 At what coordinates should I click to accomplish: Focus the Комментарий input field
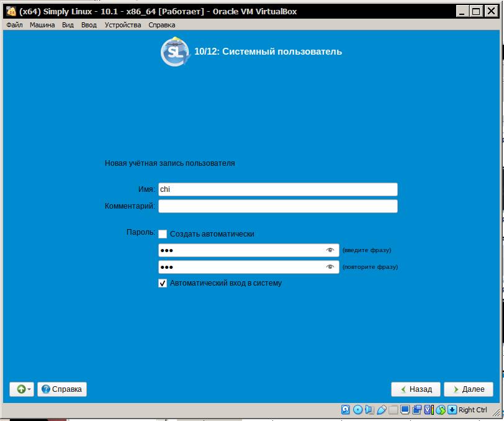click(x=278, y=206)
